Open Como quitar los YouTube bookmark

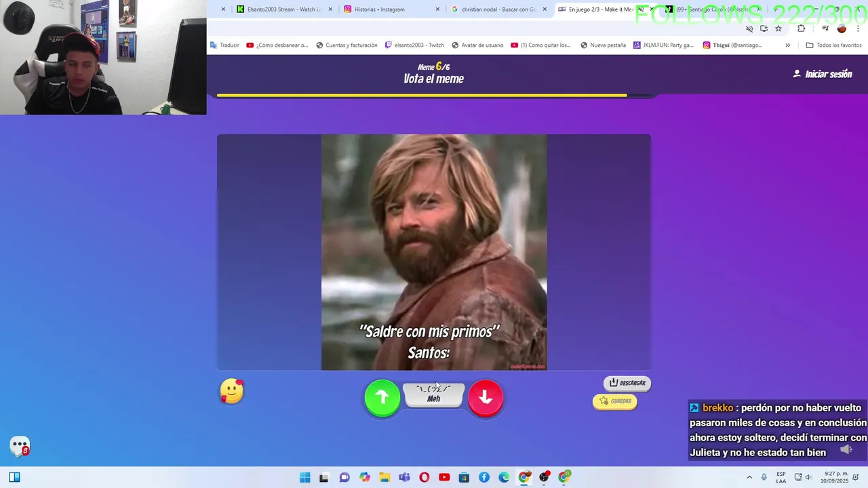540,45
